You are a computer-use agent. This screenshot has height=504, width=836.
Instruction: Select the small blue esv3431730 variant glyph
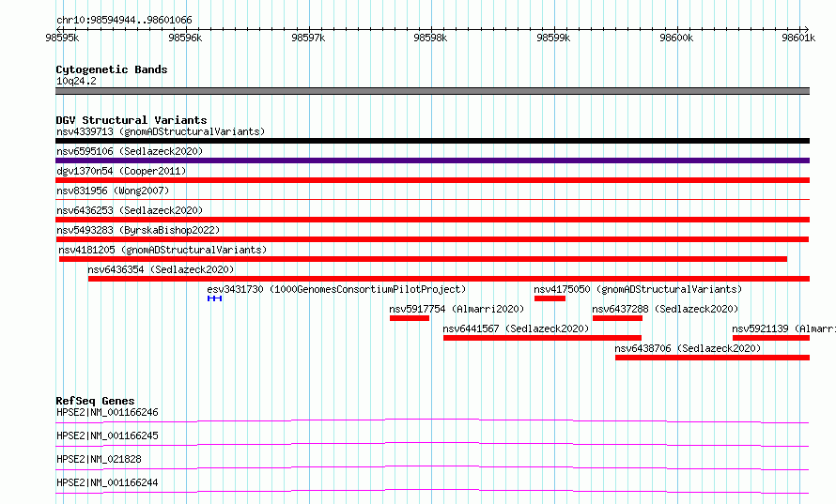click(x=214, y=298)
